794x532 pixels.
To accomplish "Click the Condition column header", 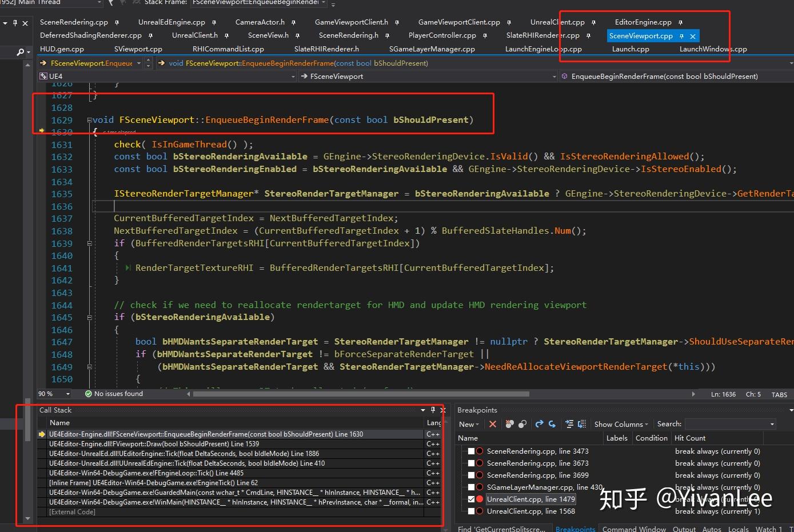I will [651, 438].
